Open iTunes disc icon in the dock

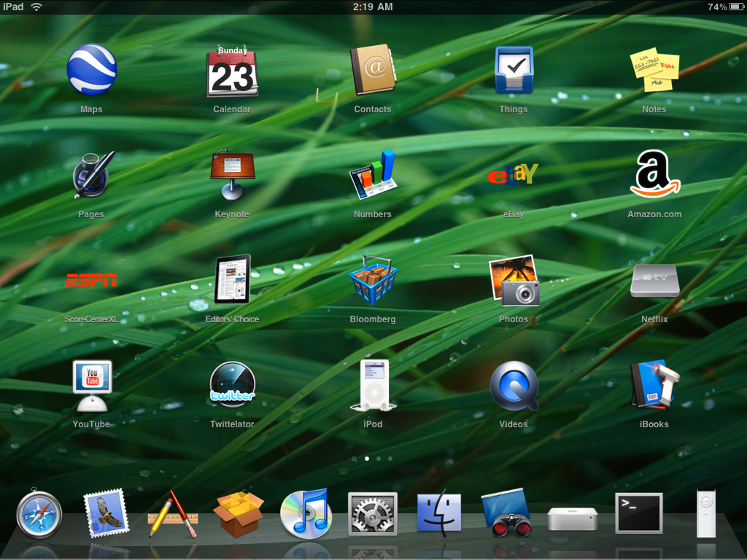pos(305,514)
